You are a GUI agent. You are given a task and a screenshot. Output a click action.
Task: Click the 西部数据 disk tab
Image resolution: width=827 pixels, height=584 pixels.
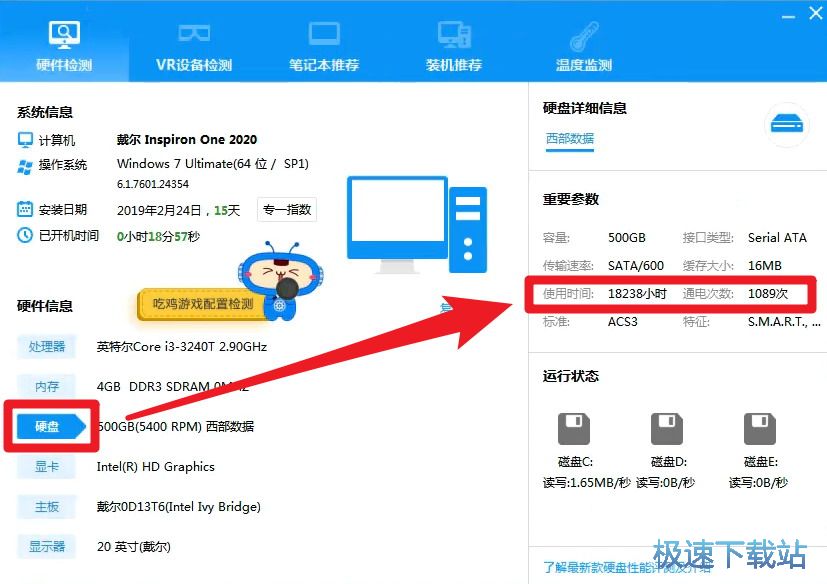coord(570,139)
